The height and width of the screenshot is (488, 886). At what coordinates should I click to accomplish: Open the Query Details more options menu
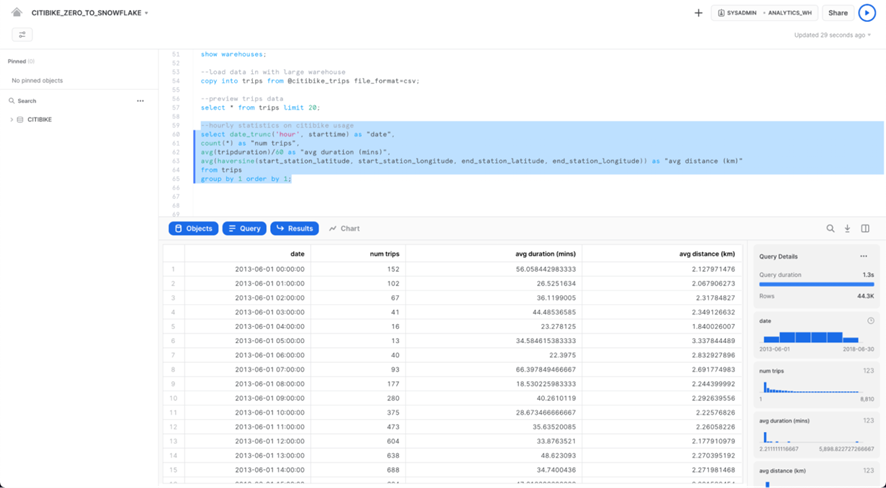coord(864,257)
